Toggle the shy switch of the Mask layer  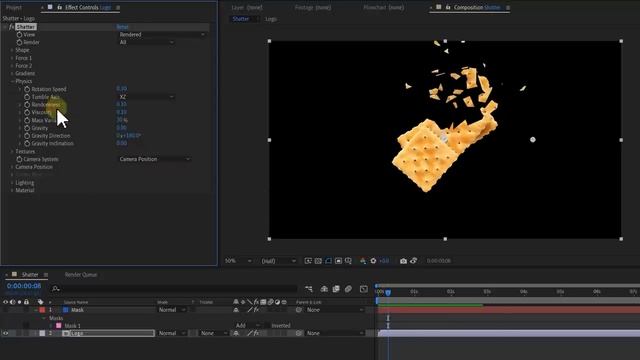click(x=236, y=310)
